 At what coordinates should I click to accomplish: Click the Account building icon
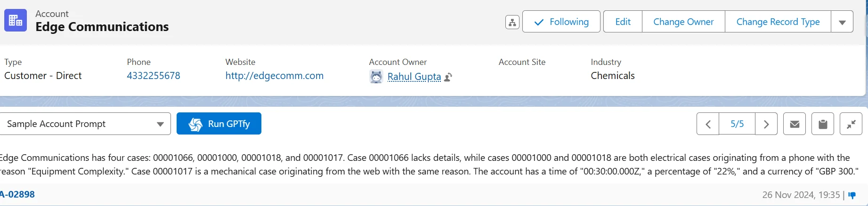coord(16,21)
